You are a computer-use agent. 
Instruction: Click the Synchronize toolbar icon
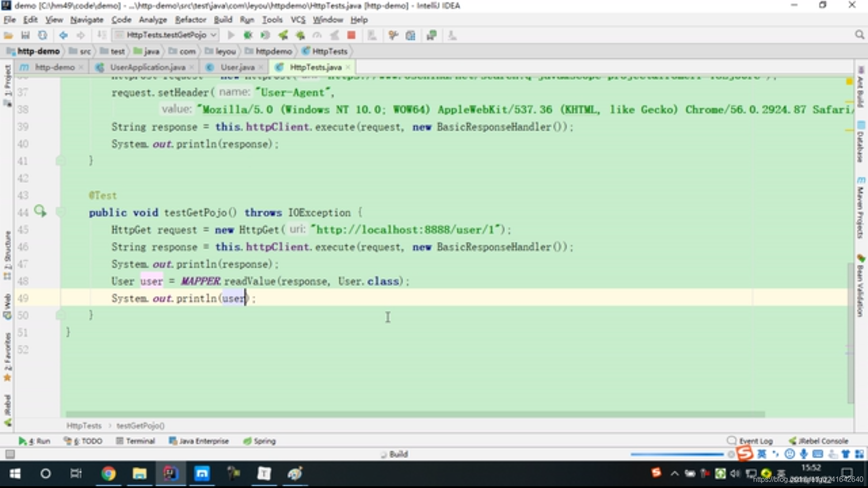point(42,35)
